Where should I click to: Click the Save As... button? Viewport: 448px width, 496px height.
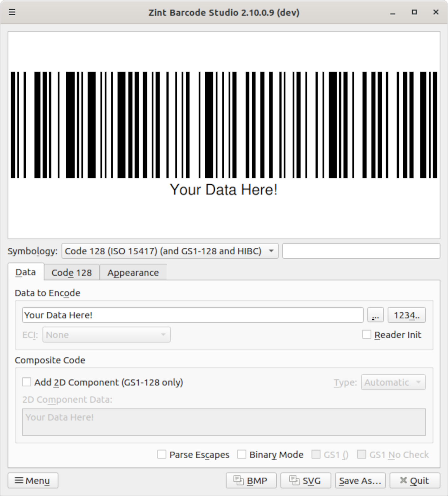click(x=360, y=480)
